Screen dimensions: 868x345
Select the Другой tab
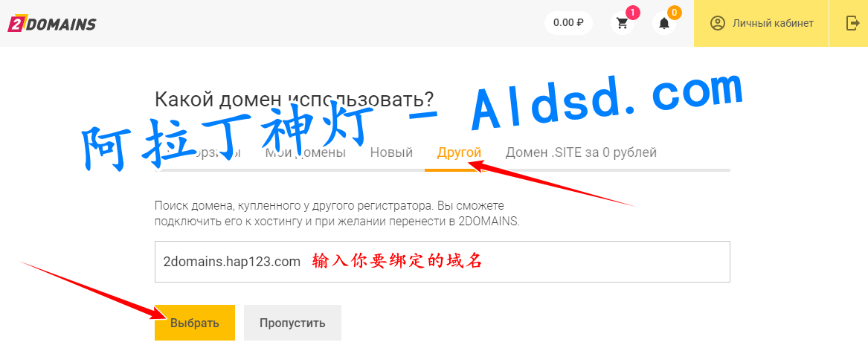click(x=459, y=152)
